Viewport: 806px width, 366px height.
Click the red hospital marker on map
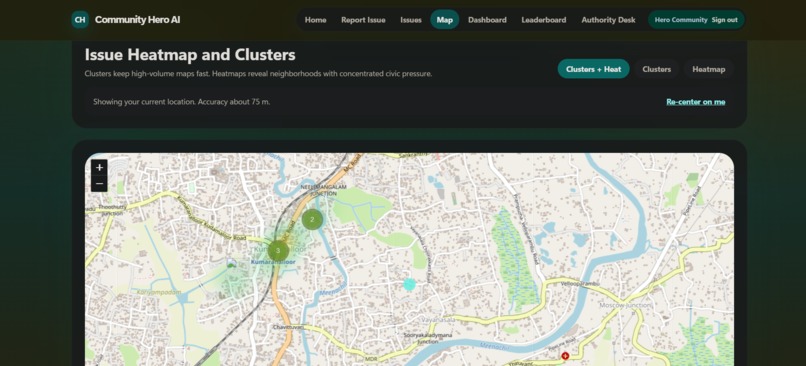click(565, 356)
